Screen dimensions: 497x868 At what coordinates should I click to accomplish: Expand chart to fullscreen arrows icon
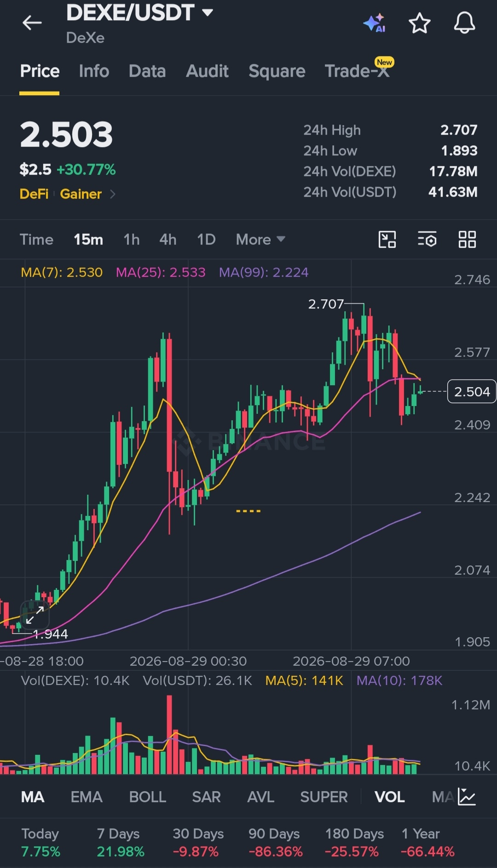tap(35, 615)
